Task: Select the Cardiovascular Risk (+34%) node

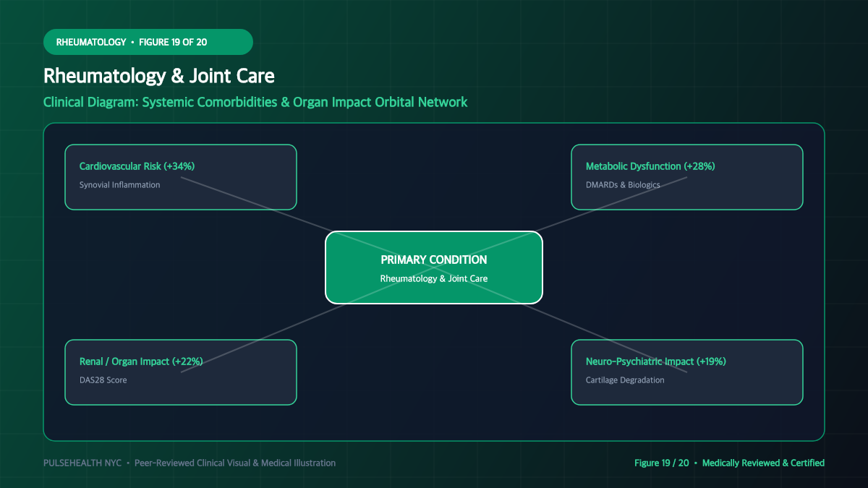Action: pyautogui.click(x=181, y=177)
